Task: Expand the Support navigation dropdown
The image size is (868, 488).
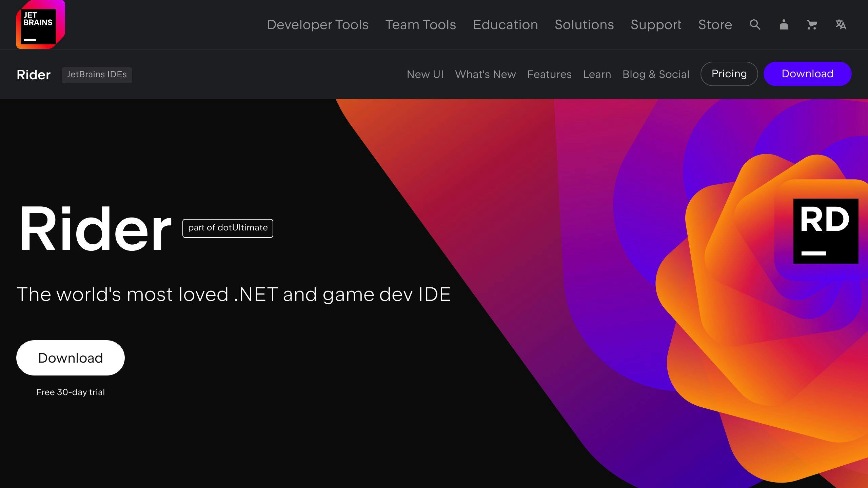Action: pyautogui.click(x=656, y=24)
